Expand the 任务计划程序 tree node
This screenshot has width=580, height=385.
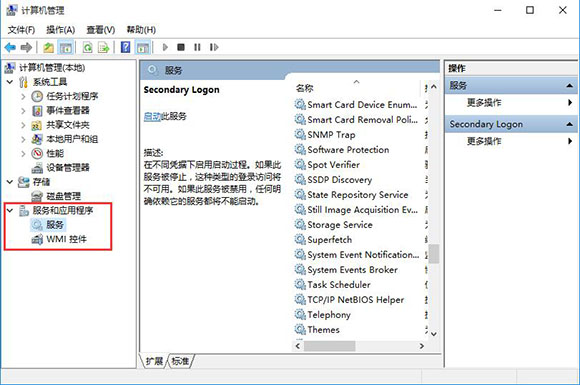[23, 97]
